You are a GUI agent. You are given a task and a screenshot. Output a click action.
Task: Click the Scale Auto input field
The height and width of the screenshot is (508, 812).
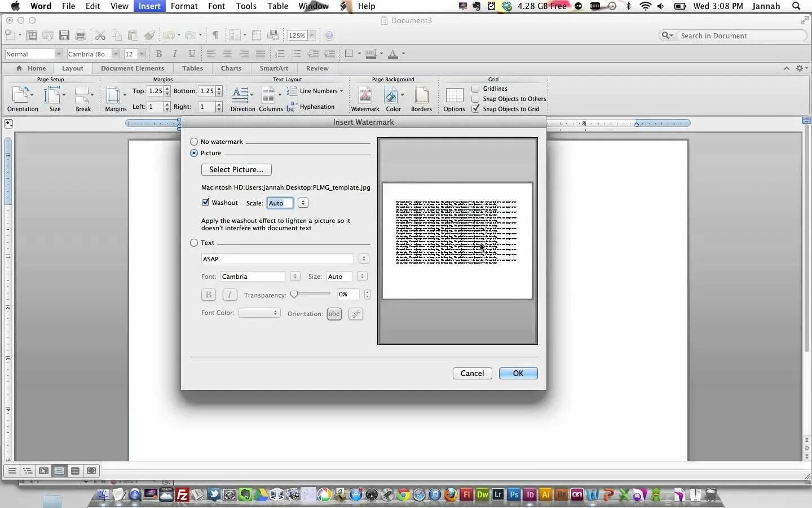280,203
